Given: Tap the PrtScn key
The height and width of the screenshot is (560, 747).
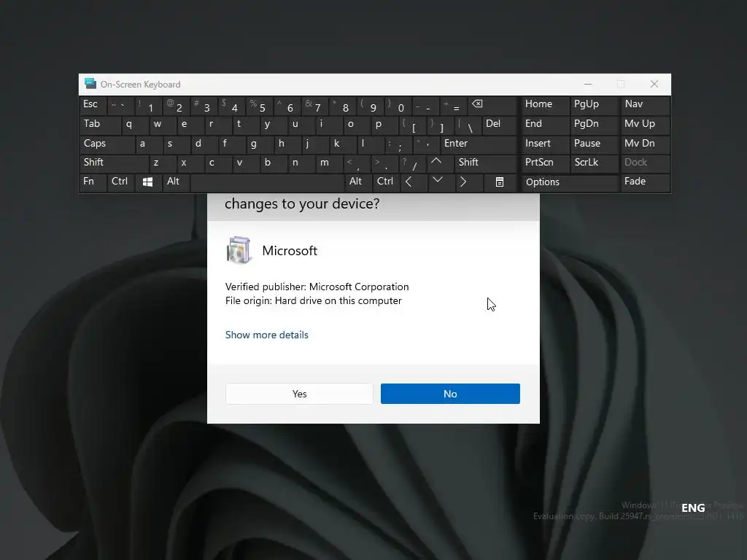Looking at the screenshot, I should pos(545,163).
